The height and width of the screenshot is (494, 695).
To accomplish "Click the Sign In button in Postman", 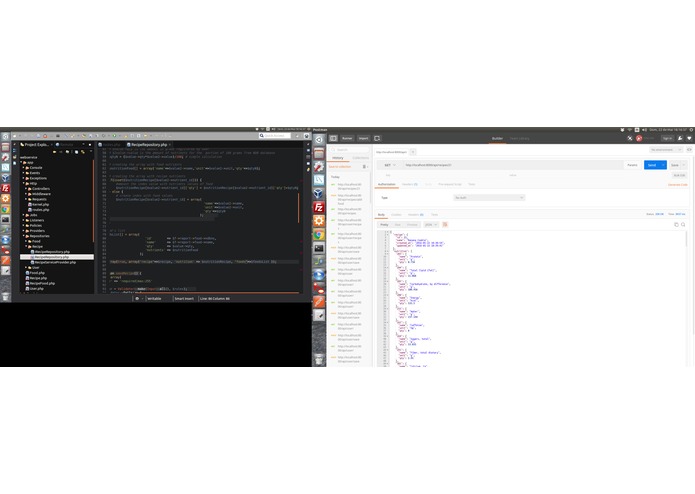I will point(667,138).
